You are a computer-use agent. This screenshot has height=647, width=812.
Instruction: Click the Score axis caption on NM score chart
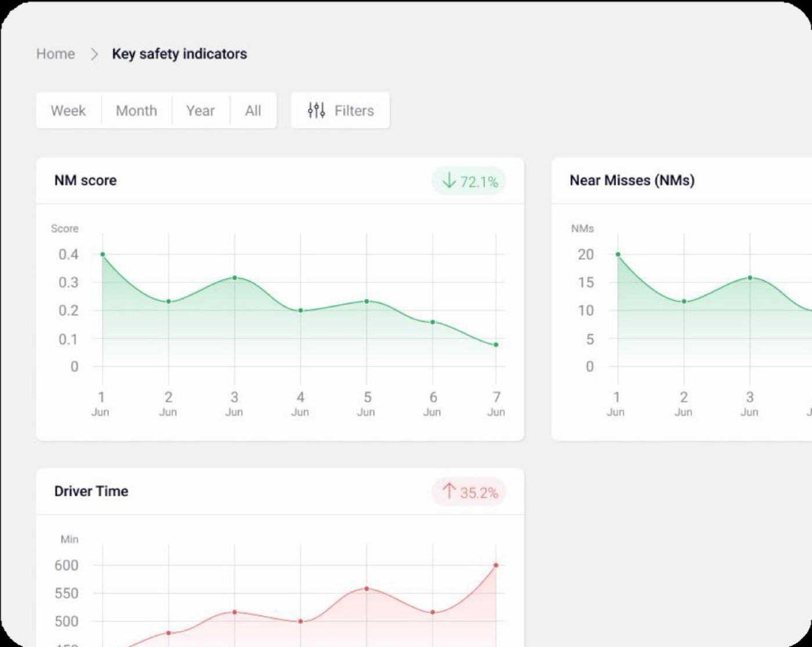(x=65, y=228)
